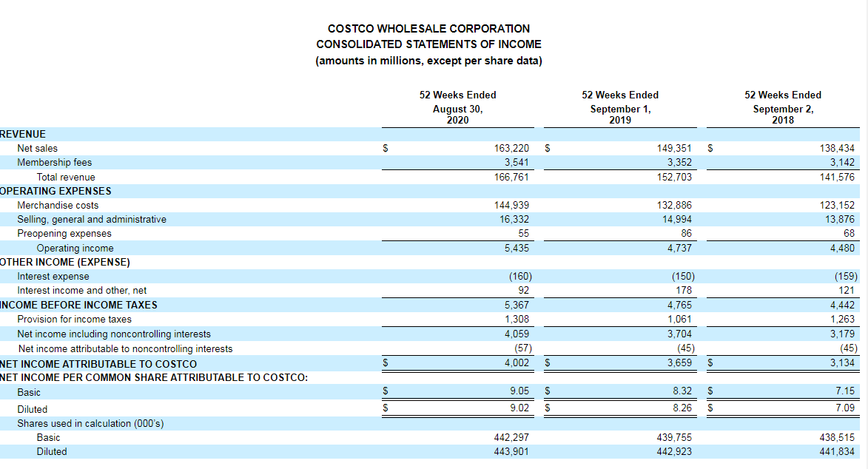Image resolution: width=868 pixels, height=469 pixels.
Task: Select pre-tax income value 4,442
Action: pos(842,305)
